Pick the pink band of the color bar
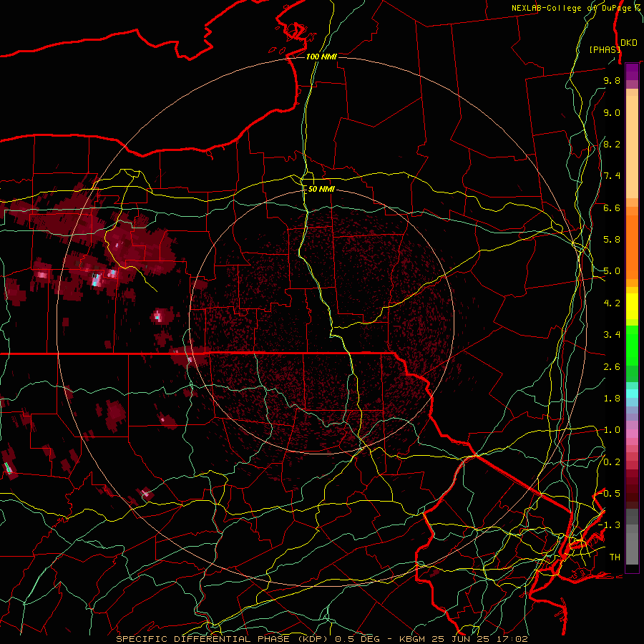644x644 pixels. 632,434
